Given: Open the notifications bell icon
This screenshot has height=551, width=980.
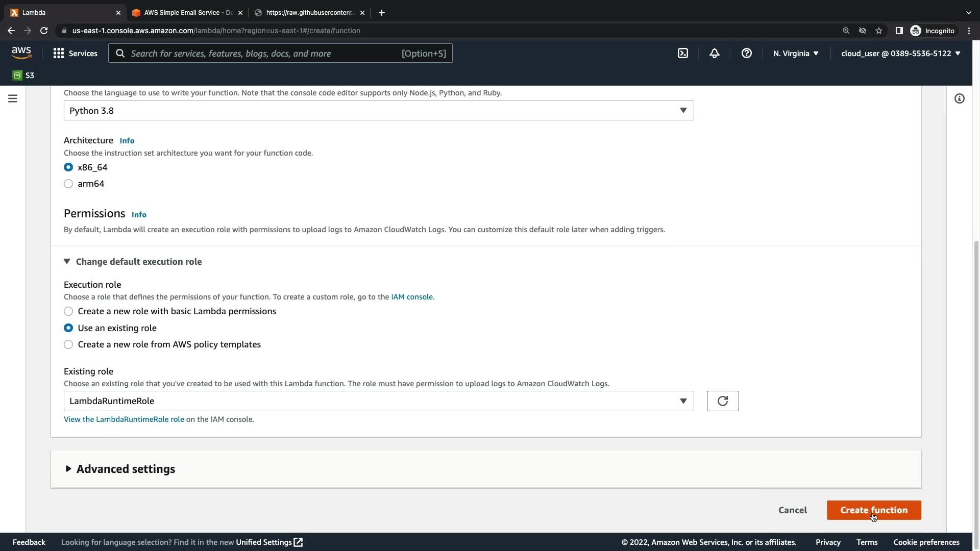Looking at the screenshot, I should (715, 53).
